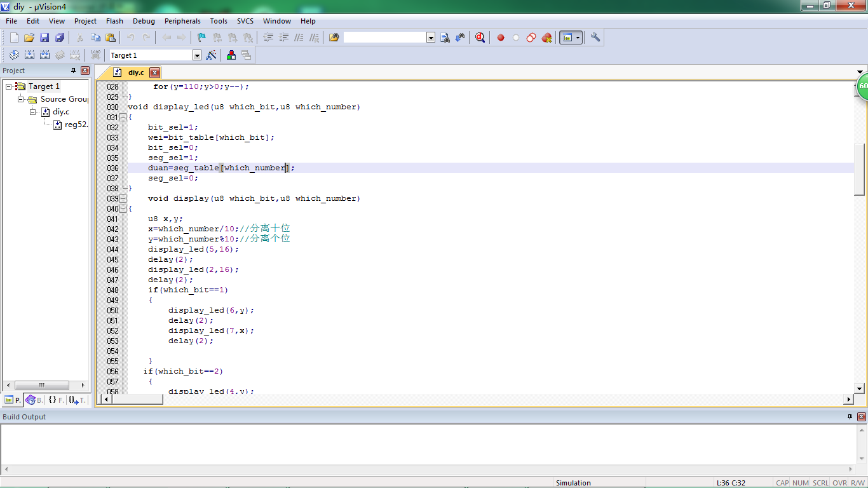Open a file with the folder icon

[x=29, y=37]
